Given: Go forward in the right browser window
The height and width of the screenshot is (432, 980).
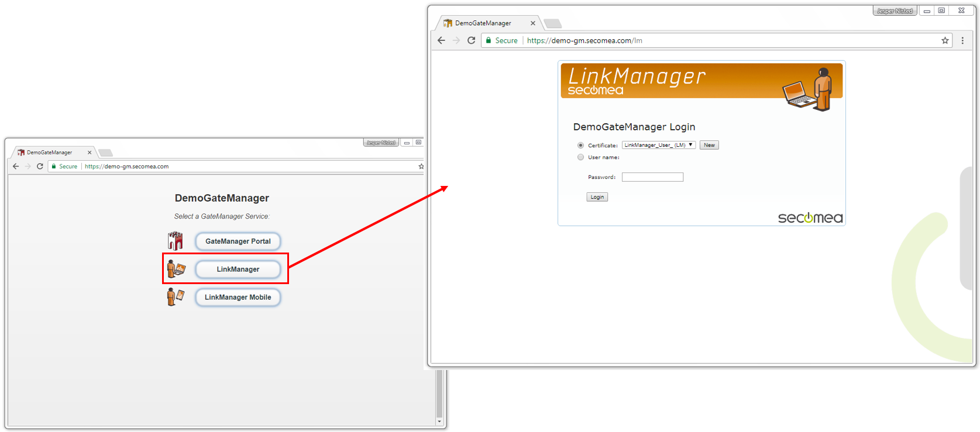Looking at the screenshot, I should click(x=456, y=40).
